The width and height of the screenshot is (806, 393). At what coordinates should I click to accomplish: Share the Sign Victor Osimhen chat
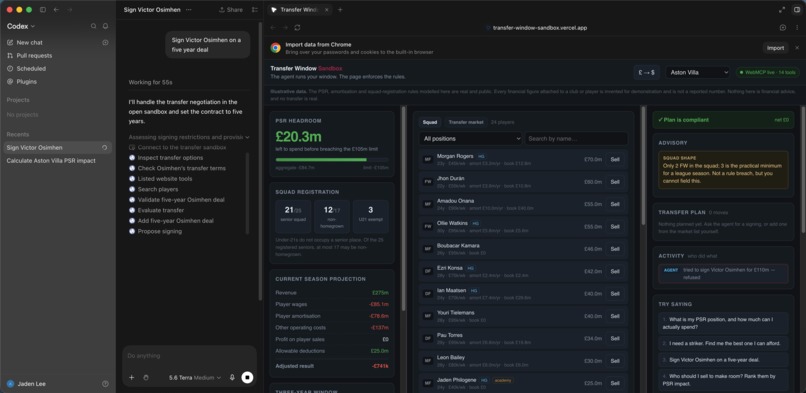pyautogui.click(x=231, y=10)
